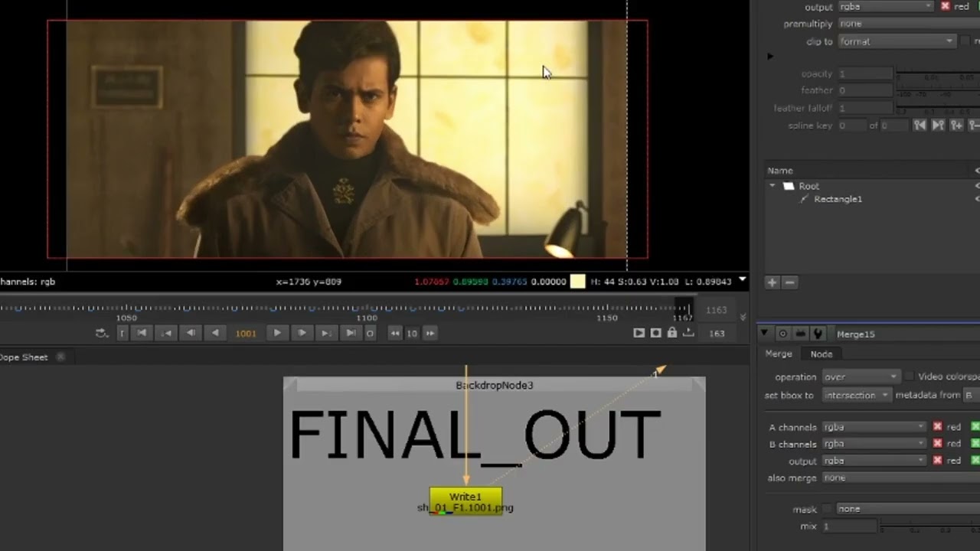Play the clip forward
Viewport: 980px width, 551px height.
(x=277, y=333)
